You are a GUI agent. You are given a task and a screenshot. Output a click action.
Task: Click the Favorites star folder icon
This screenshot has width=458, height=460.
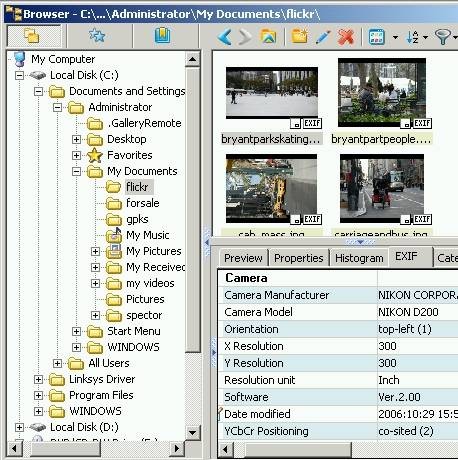pos(95,155)
